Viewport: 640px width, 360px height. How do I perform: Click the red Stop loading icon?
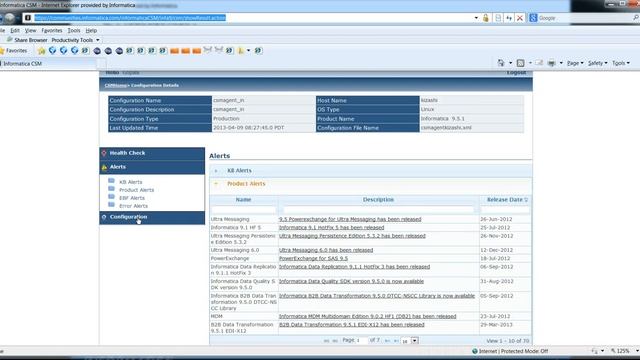point(520,18)
